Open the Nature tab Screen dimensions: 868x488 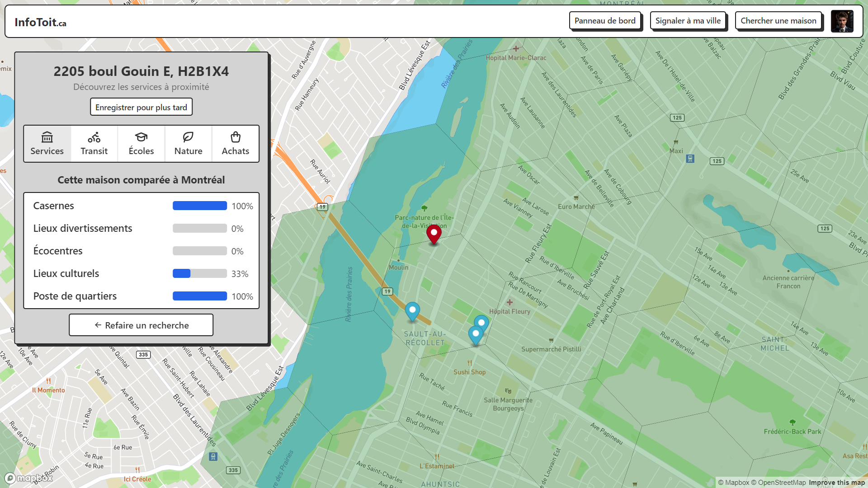click(x=188, y=144)
